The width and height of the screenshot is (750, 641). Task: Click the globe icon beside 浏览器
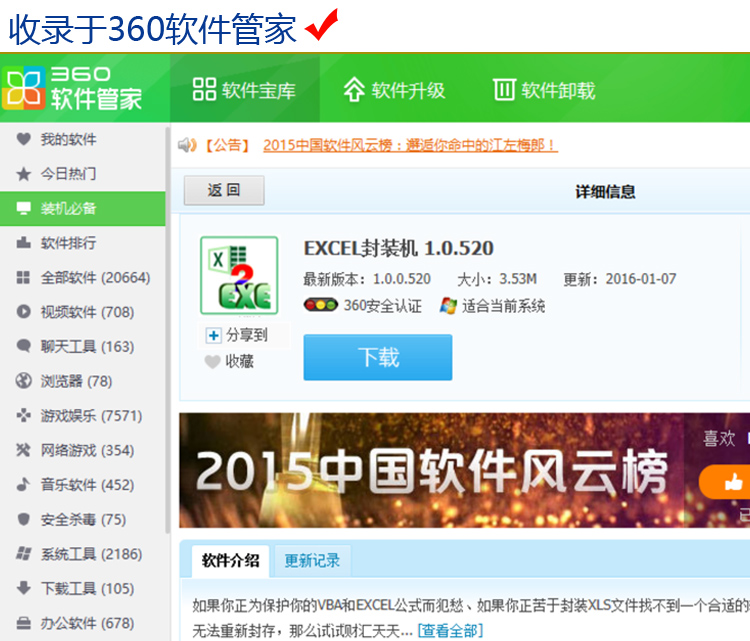[23, 381]
